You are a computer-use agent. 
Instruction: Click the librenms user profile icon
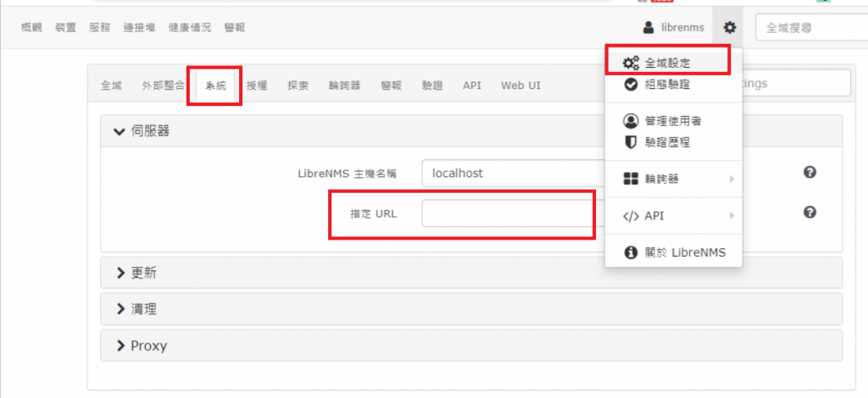pyautogui.click(x=649, y=28)
